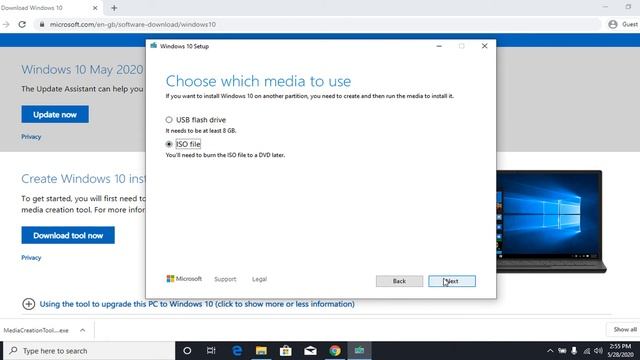Reload the page in Chrome

point(22,24)
